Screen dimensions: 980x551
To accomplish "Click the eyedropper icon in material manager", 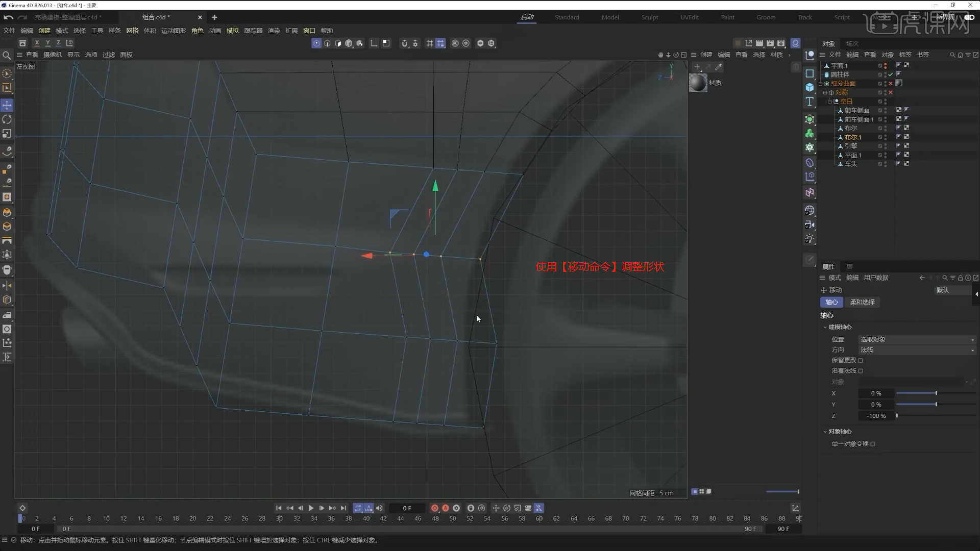I will click(719, 67).
